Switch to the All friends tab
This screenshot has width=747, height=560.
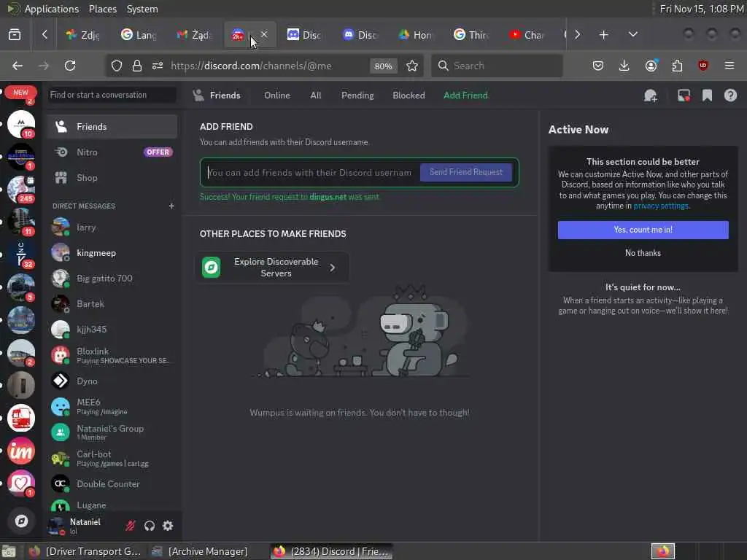point(315,96)
